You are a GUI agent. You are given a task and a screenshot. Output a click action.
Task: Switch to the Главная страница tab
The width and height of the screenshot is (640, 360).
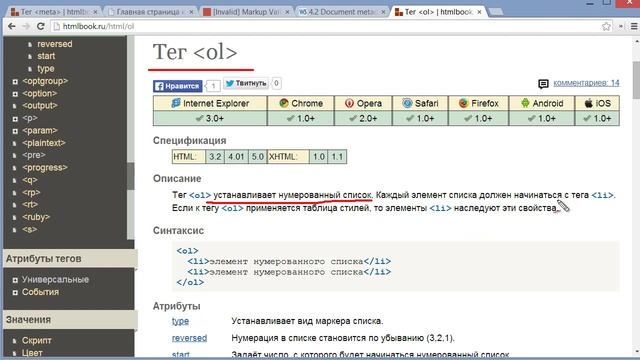150,12
